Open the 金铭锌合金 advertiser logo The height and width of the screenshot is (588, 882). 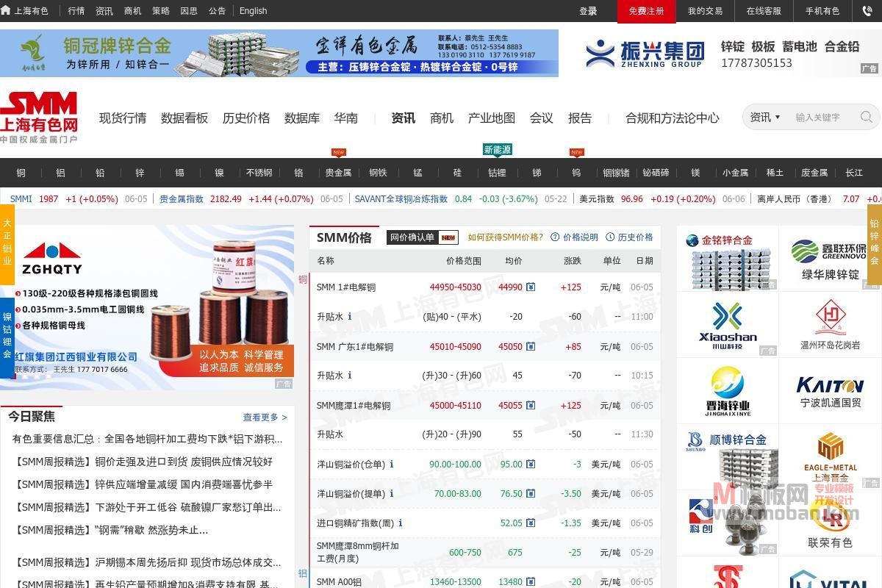pos(728,259)
